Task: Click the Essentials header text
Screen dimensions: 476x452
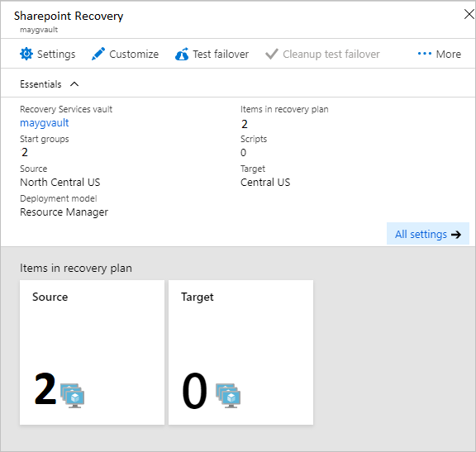Action: 40,84
